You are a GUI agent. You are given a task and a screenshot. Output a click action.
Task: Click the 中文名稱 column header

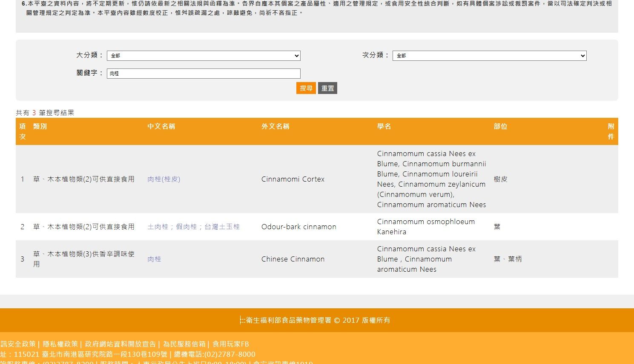click(x=161, y=126)
